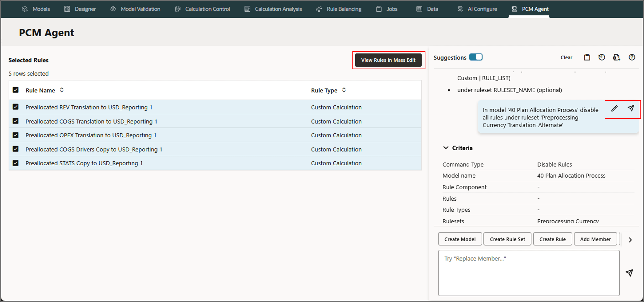This screenshot has height=302, width=644.
Task: Uncheck Preallocated STATS Copy rule checkbox
Action: coord(16,163)
